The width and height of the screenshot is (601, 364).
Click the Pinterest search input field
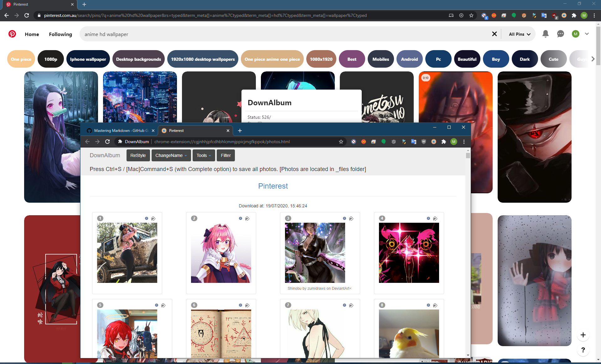point(285,34)
